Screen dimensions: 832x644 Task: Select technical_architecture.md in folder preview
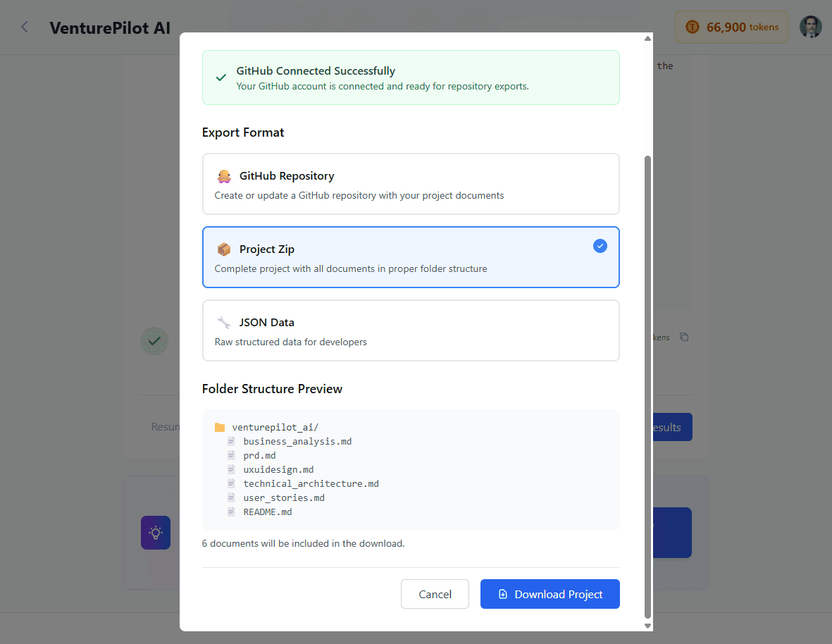(x=311, y=484)
